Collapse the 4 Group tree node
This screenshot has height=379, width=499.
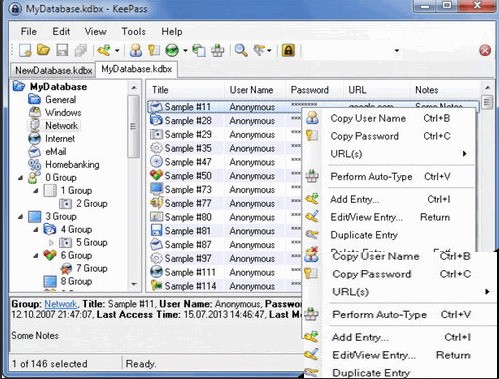(x=36, y=230)
